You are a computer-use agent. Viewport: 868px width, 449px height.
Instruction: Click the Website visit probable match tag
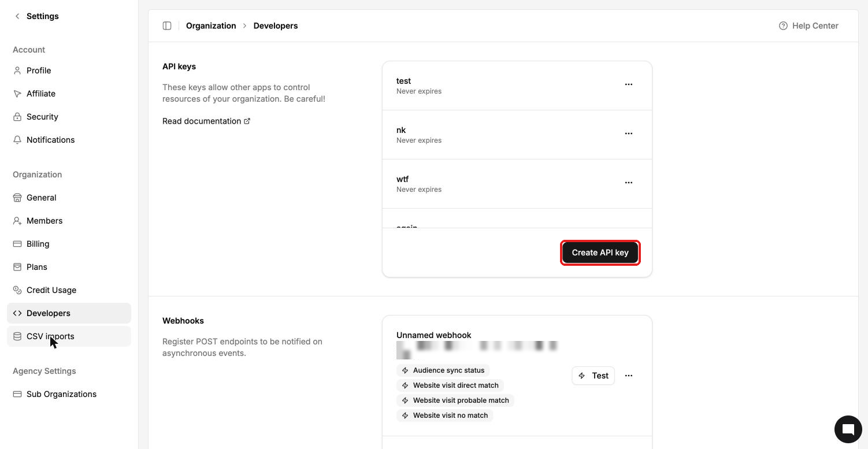click(x=455, y=400)
